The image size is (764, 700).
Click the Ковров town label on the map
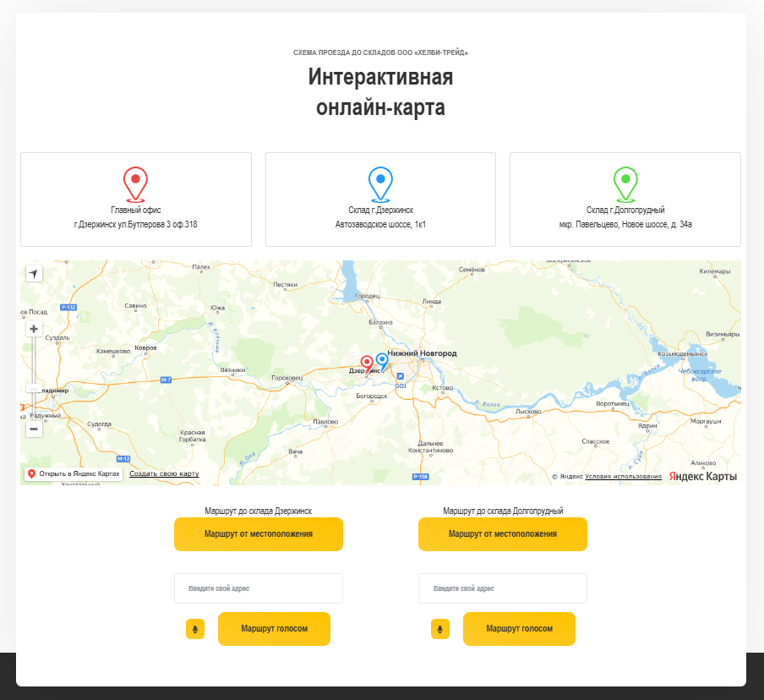pos(145,347)
